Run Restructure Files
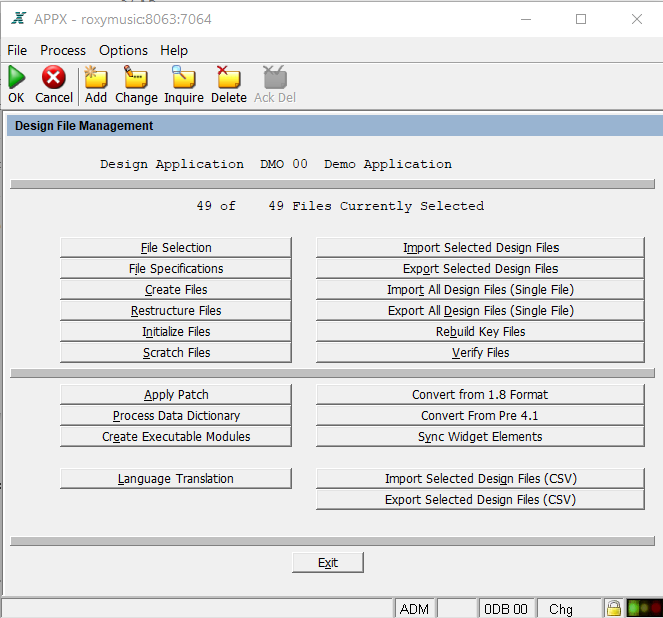This screenshot has width=663, height=618. [176, 311]
